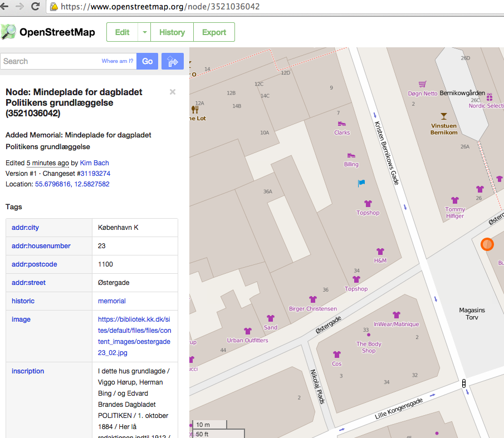
Task: Click the traffic signal icon on Lille Kongensgade
Action: point(463,383)
